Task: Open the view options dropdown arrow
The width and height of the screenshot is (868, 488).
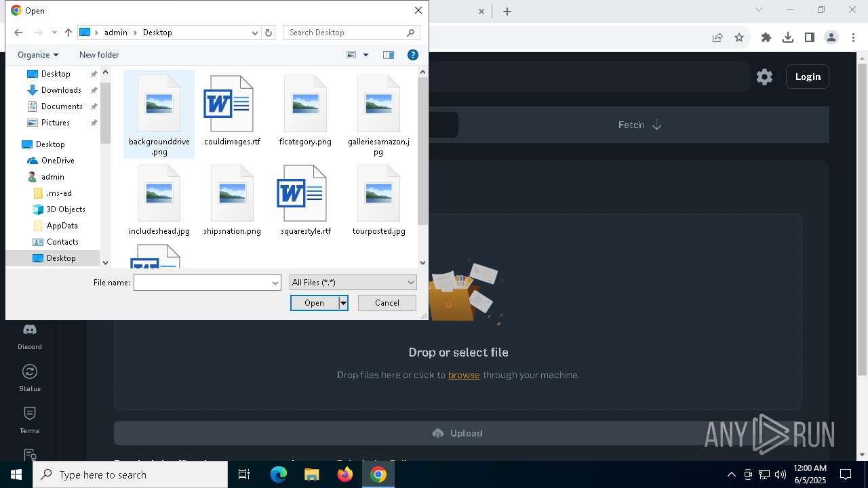Action: tap(366, 55)
